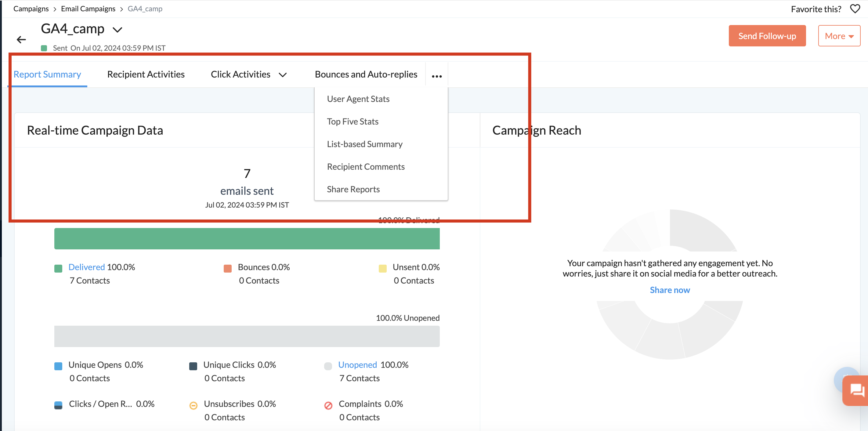The width and height of the screenshot is (868, 431).
Task: Click the back arrow icon
Action: (x=21, y=40)
